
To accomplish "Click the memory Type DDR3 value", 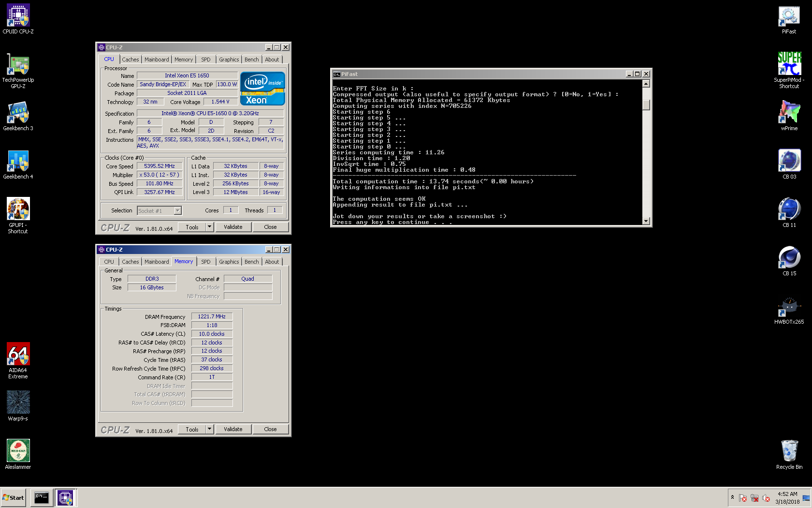I will point(152,279).
